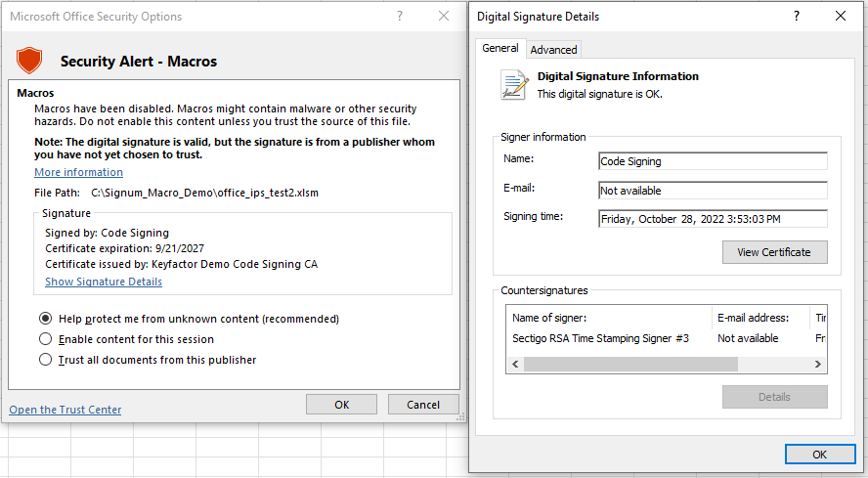Image resolution: width=868 pixels, height=478 pixels.
Task: Click Cancel in Security Options dialog
Action: pos(423,405)
